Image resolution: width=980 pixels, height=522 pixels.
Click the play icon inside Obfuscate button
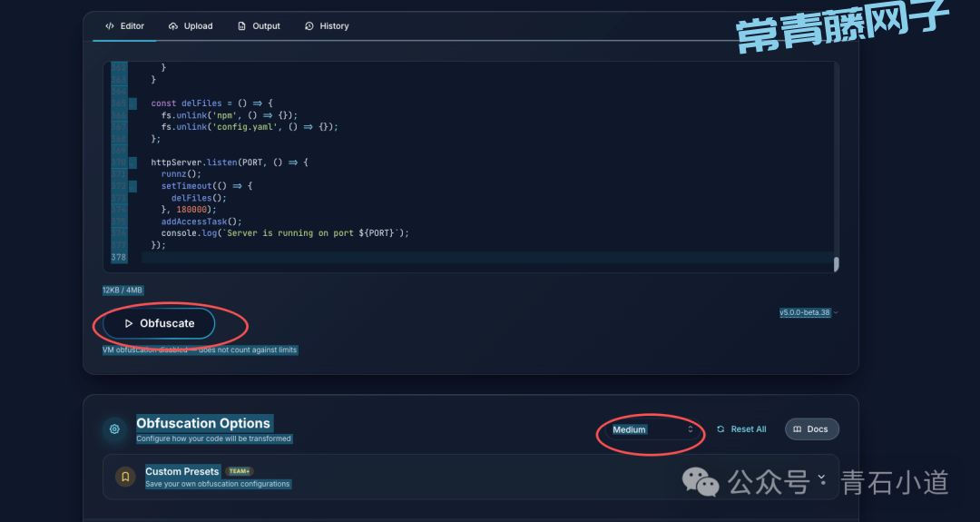129,323
